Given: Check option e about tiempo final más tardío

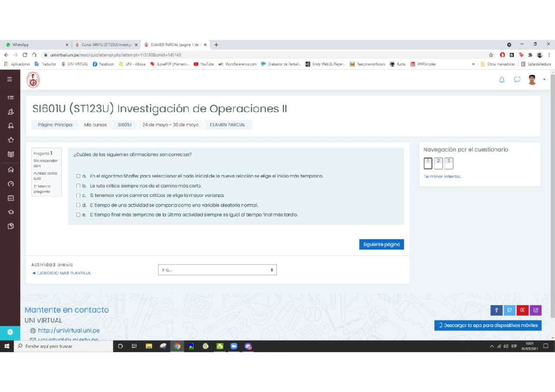Looking at the screenshot, I should (79, 214).
